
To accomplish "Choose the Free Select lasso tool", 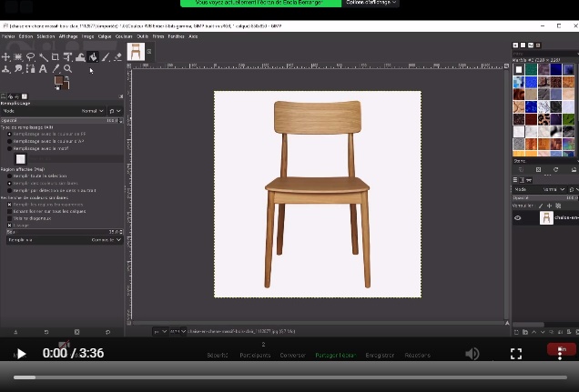I will 31,57.
